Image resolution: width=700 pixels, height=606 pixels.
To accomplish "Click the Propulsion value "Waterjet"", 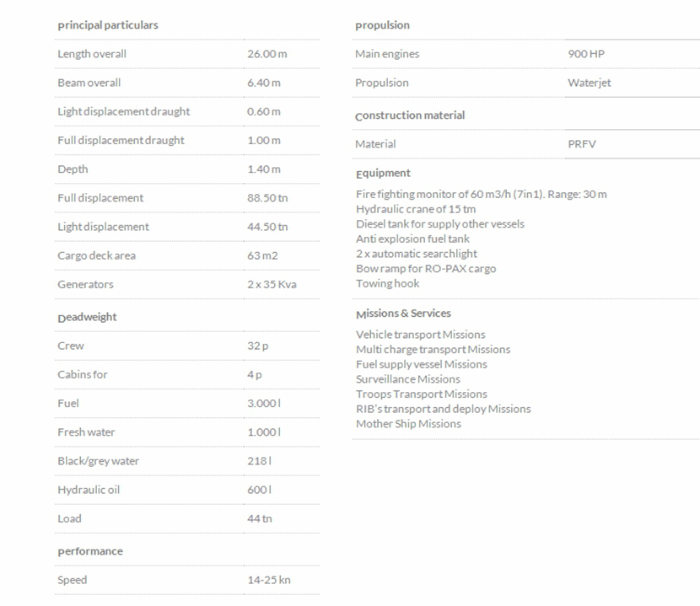I will click(589, 83).
